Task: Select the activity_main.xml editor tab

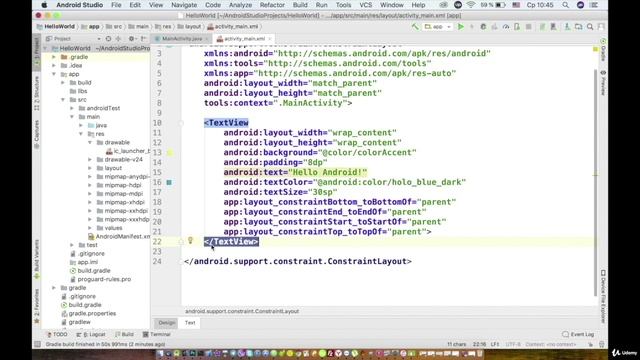Action: point(244,39)
